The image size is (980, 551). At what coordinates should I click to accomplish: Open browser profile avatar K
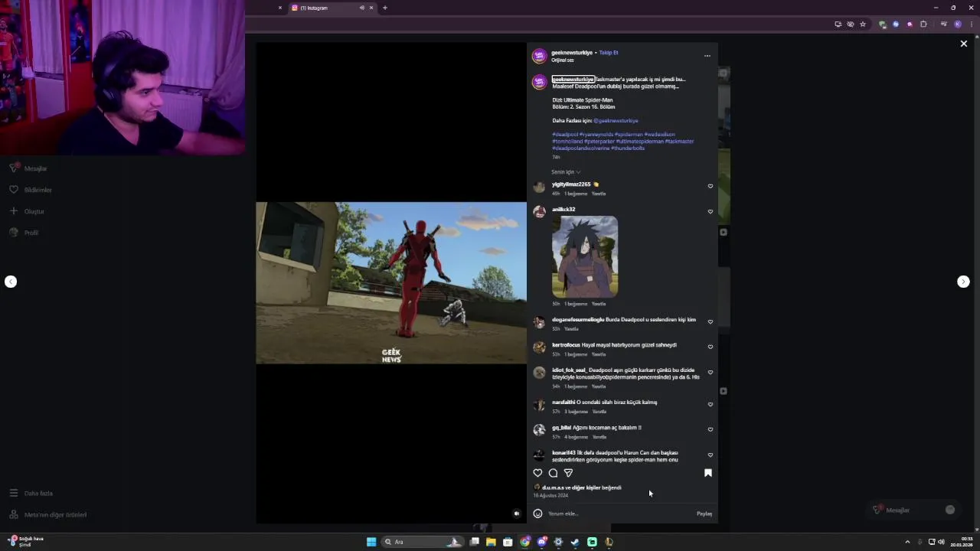958,24
